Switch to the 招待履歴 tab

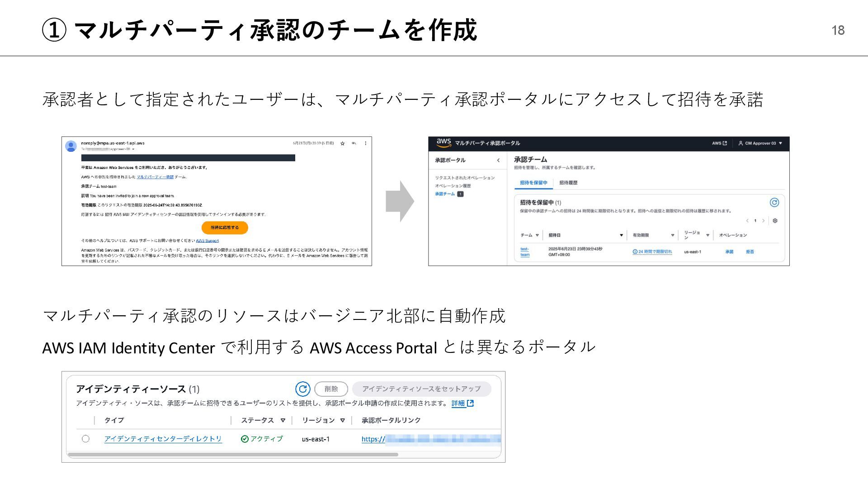(568, 183)
